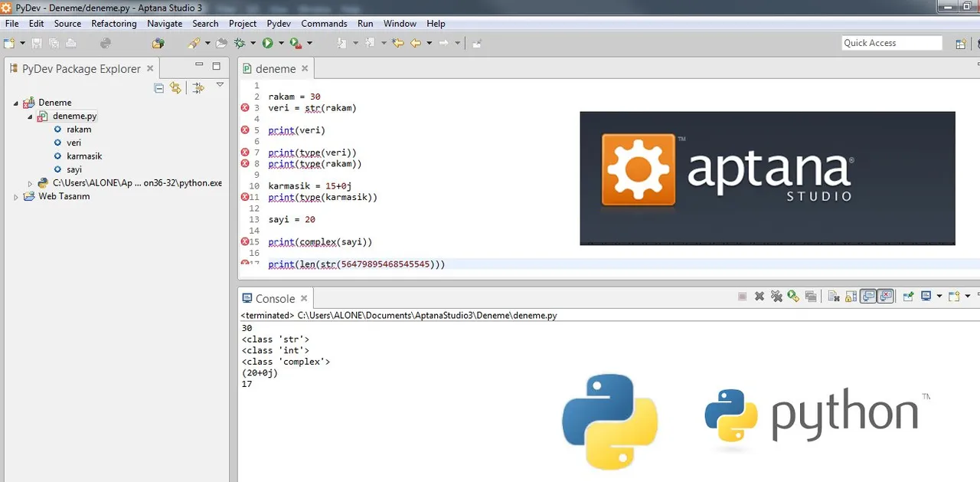This screenshot has height=482, width=980.
Task: Click the yellow Back navigation arrow
Action: [x=415, y=43]
